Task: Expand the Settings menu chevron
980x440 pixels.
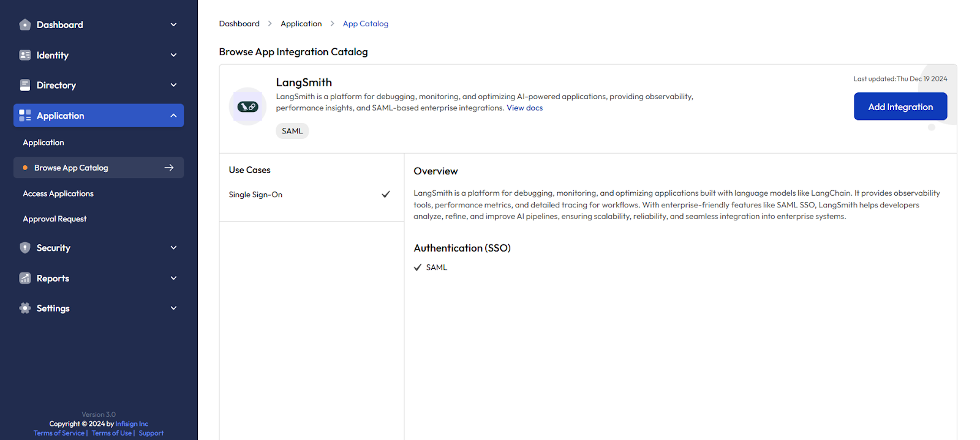Action: pos(173,308)
